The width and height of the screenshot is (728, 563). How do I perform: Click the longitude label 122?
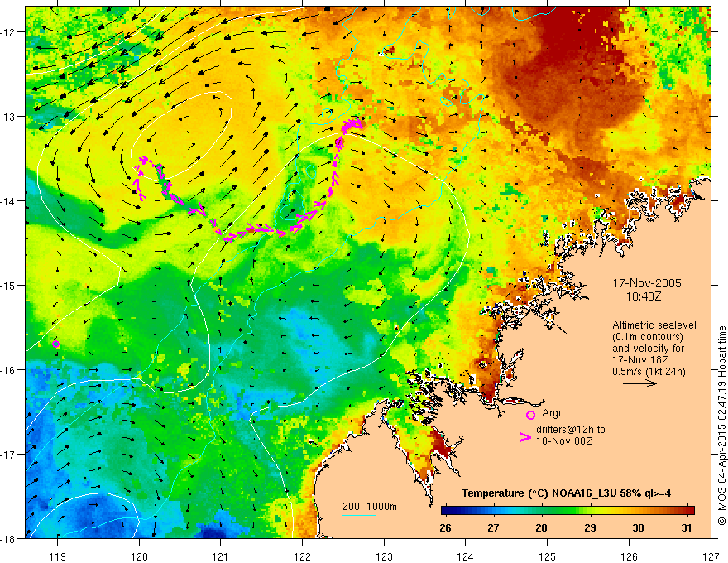click(x=302, y=556)
